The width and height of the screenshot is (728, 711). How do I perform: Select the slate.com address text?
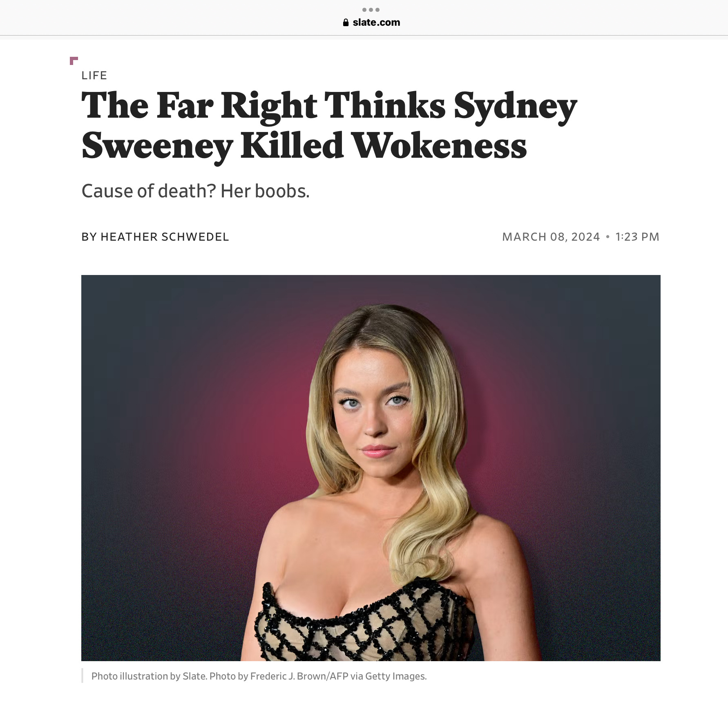point(376,22)
